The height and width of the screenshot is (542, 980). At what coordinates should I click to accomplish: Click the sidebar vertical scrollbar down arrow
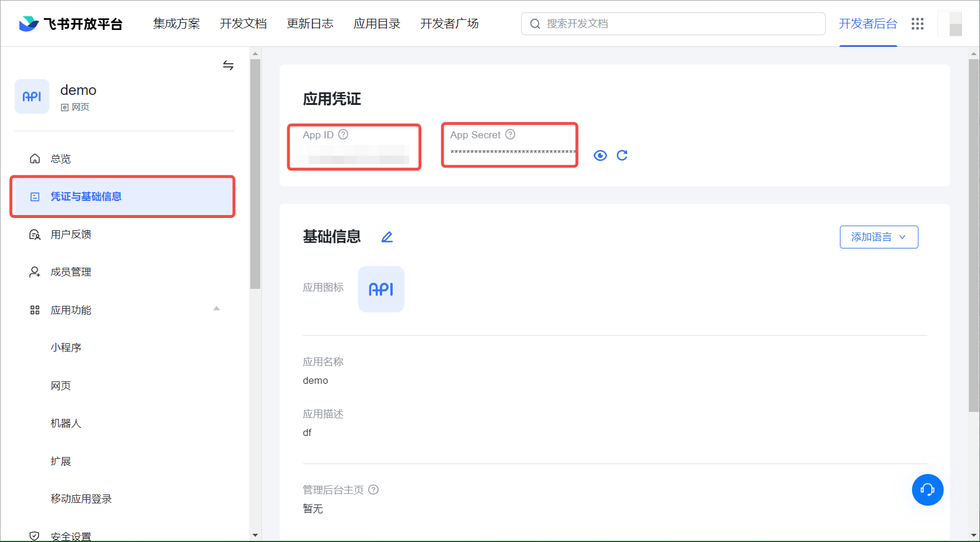[255, 535]
